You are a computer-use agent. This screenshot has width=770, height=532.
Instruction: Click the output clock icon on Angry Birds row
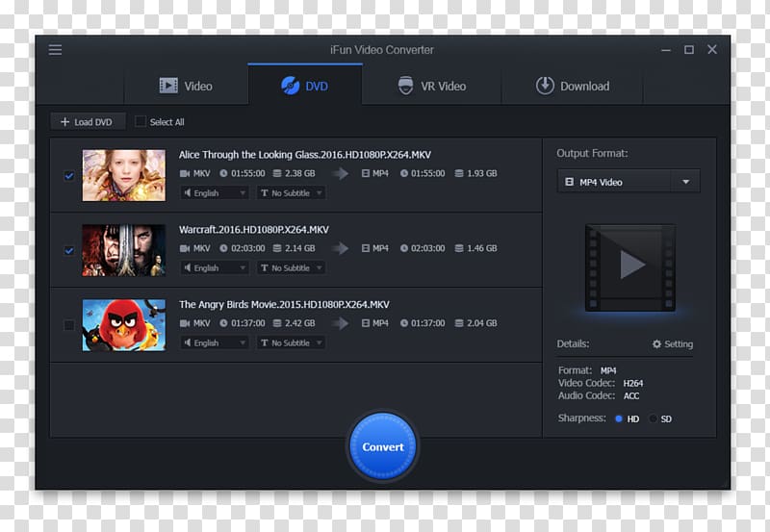click(404, 323)
